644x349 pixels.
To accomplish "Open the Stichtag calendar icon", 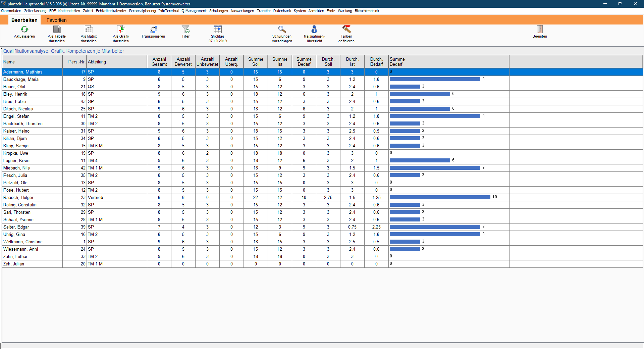I will (217, 30).
